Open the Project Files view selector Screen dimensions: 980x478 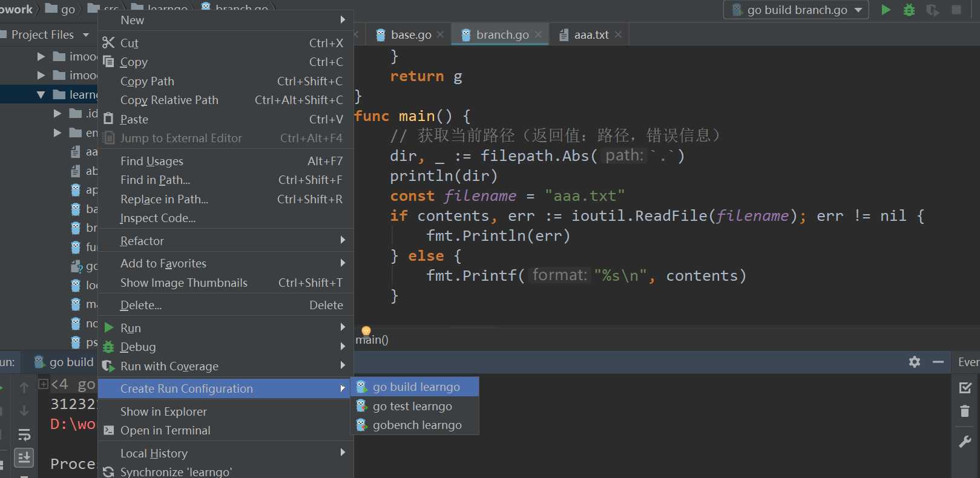(x=48, y=34)
